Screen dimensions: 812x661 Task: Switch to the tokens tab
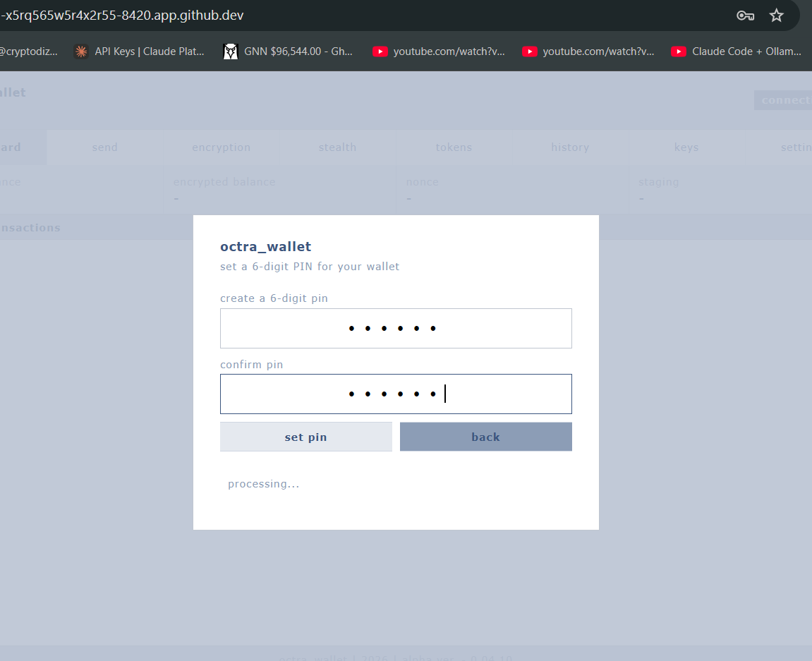(x=454, y=147)
